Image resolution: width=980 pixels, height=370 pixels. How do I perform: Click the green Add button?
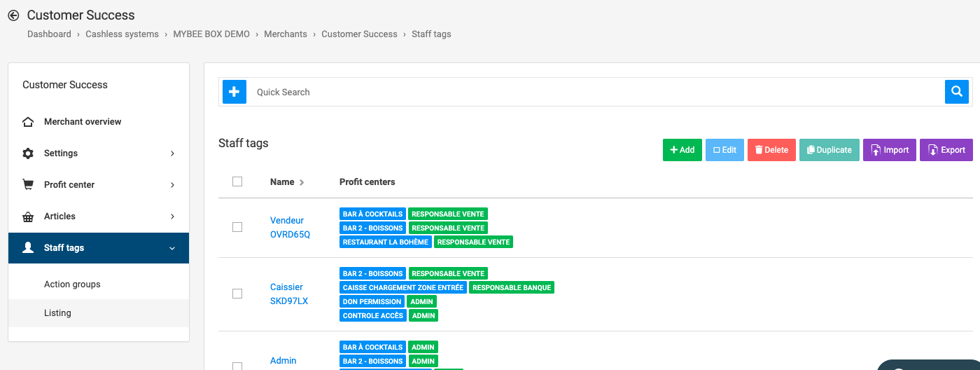coord(682,150)
